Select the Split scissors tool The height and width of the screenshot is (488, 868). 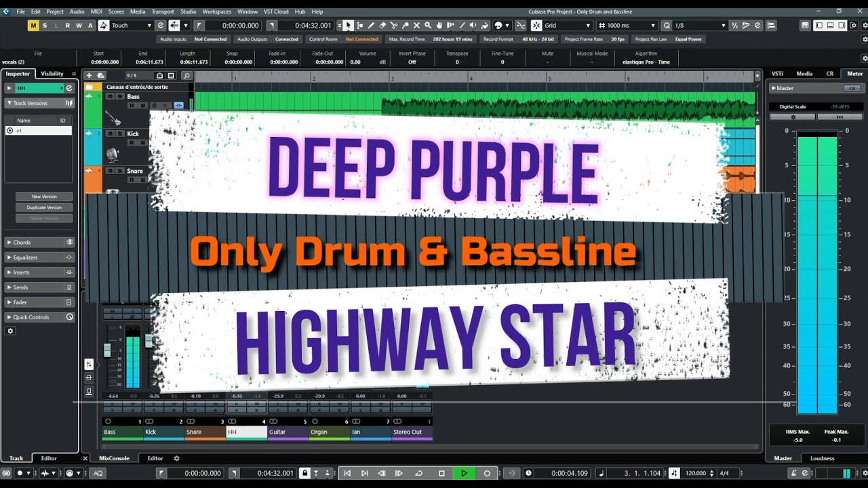(394, 25)
